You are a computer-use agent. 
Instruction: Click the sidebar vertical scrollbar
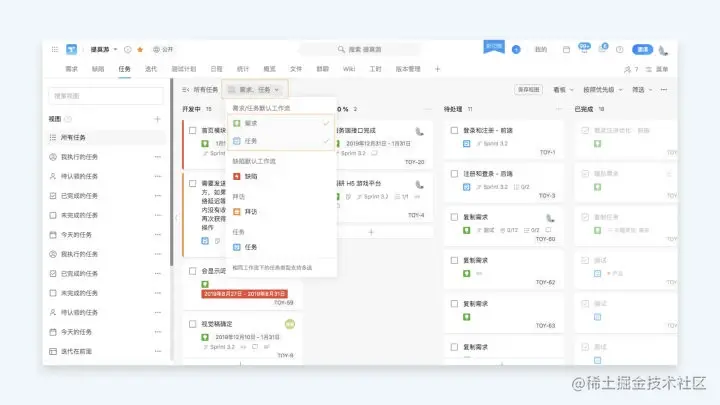pyautogui.click(x=172, y=172)
